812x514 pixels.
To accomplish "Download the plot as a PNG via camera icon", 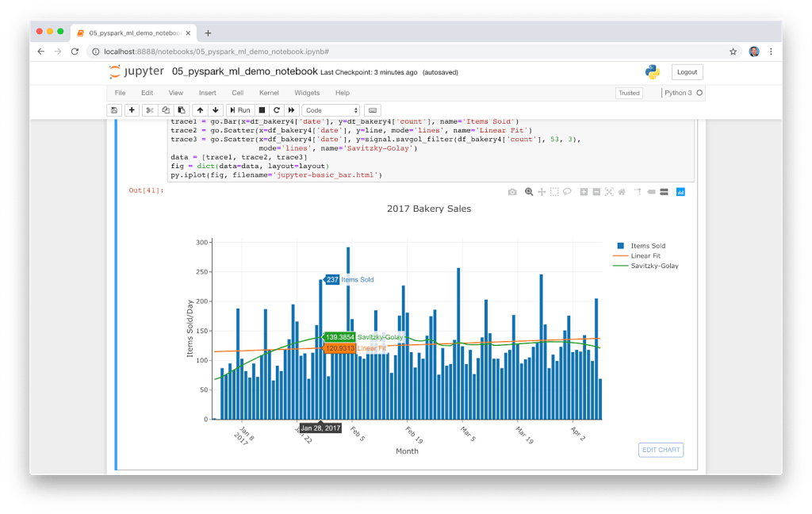I will click(x=514, y=191).
